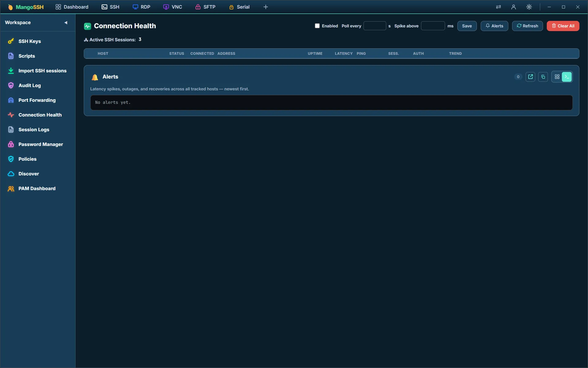Focus the Spike above ms field
The image size is (588, 368).
click(433, 26)
